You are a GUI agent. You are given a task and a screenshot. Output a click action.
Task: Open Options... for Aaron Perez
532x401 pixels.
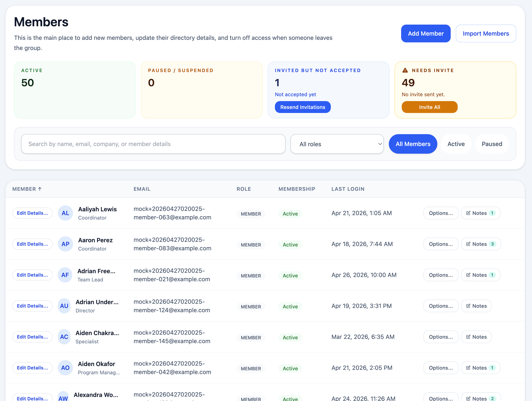(441, 244)
